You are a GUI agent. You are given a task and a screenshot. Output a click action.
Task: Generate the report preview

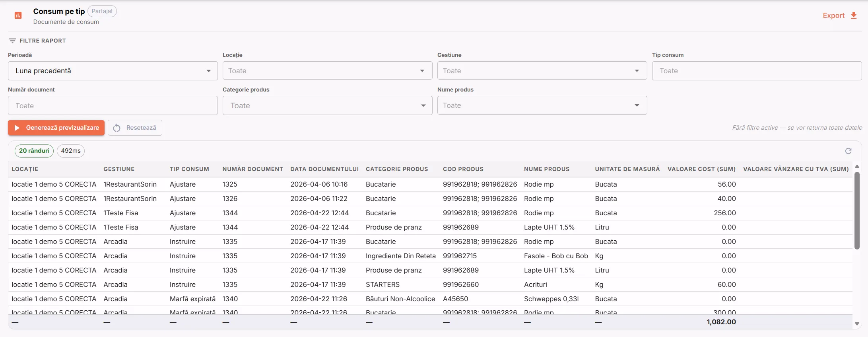(56, 128)
